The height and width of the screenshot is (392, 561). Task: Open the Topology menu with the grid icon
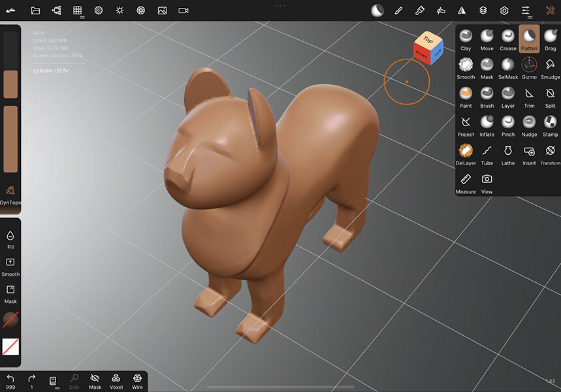77,10
